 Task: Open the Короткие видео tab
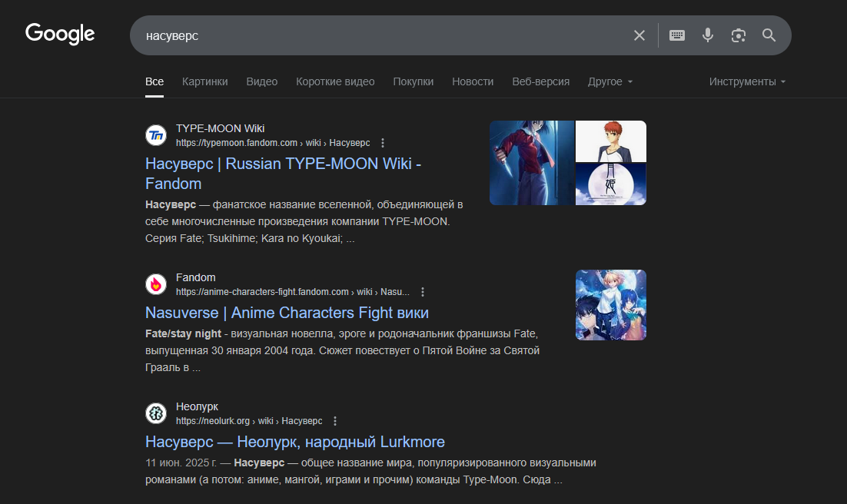tap(335, 81)
